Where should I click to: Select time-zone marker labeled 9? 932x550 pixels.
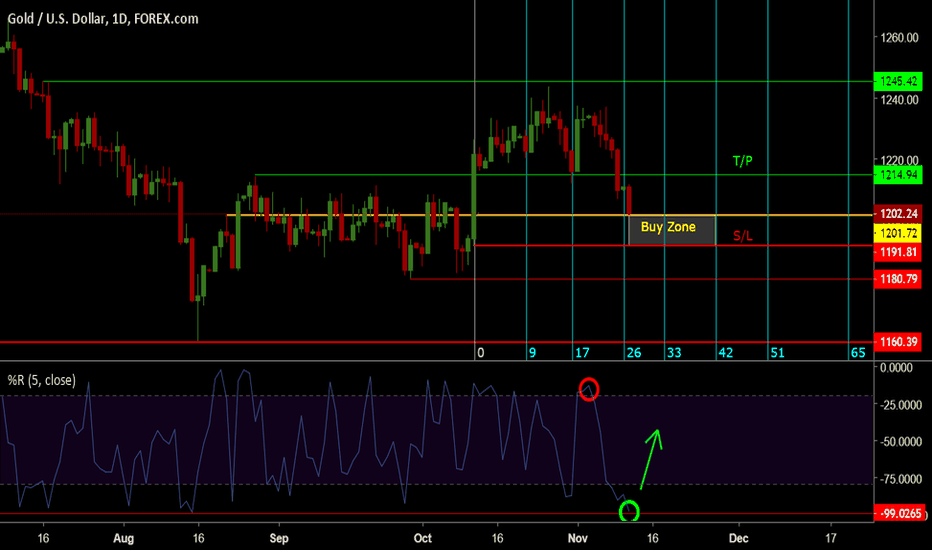pos(532,353)
